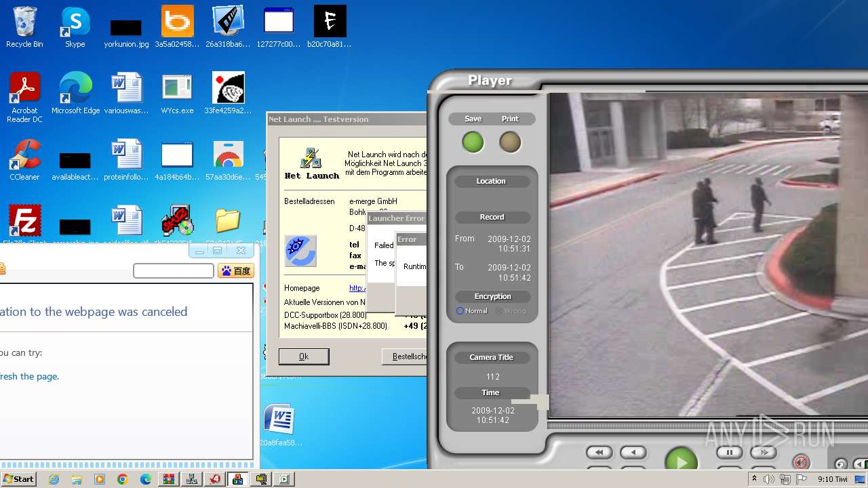The image size is (868, 488).
Task: Click the Encryption label in Player
Action: tap(492, 297)
